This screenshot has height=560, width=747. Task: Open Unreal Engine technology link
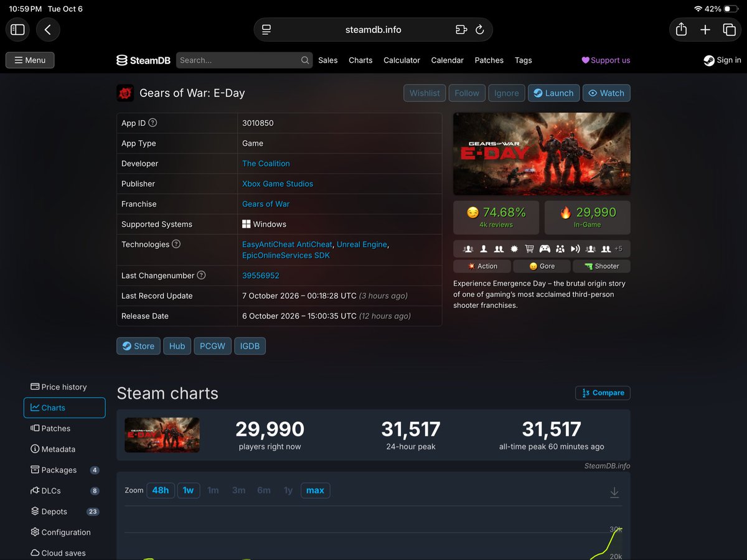click(x=362, y=245)
